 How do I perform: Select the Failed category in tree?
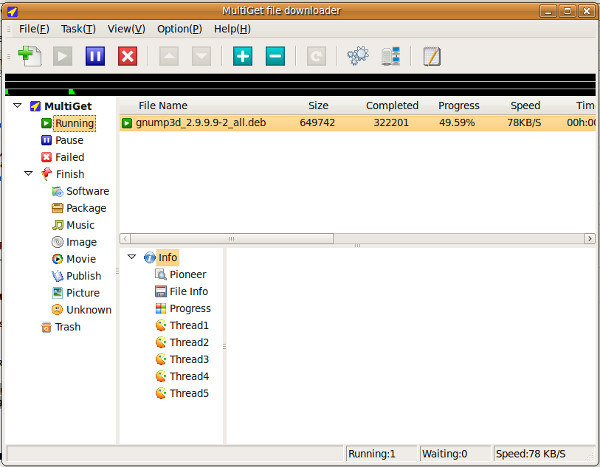(x=70, y=157)
